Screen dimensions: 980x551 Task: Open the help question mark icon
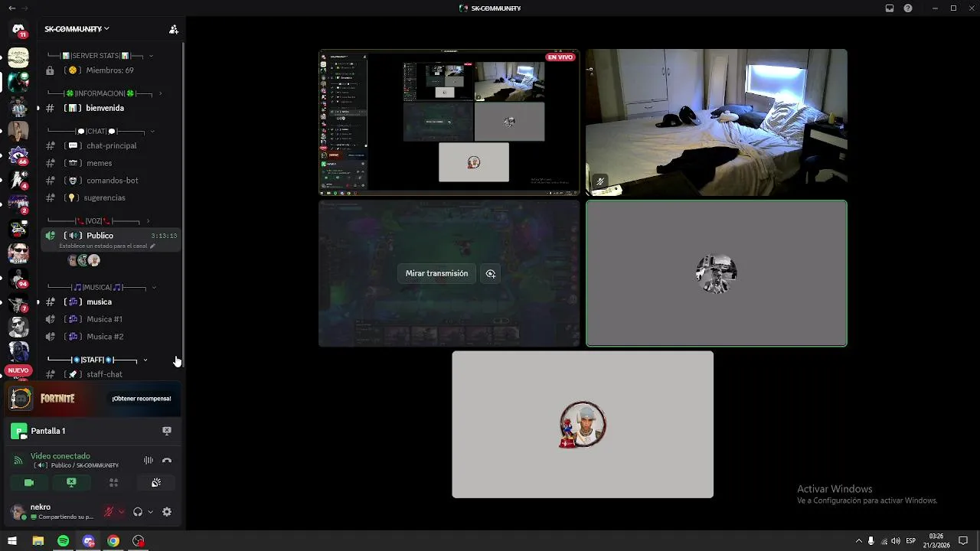pos(908,8)
